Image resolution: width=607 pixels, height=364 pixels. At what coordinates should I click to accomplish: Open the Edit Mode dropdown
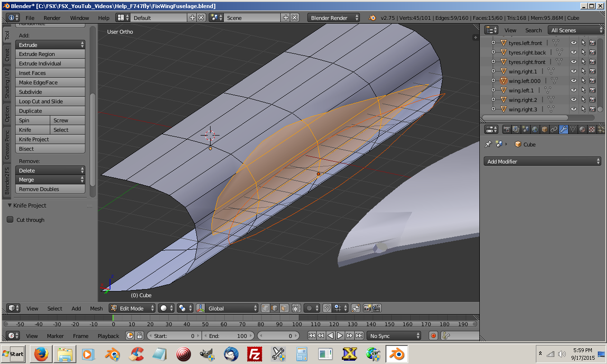pos(132,308)
